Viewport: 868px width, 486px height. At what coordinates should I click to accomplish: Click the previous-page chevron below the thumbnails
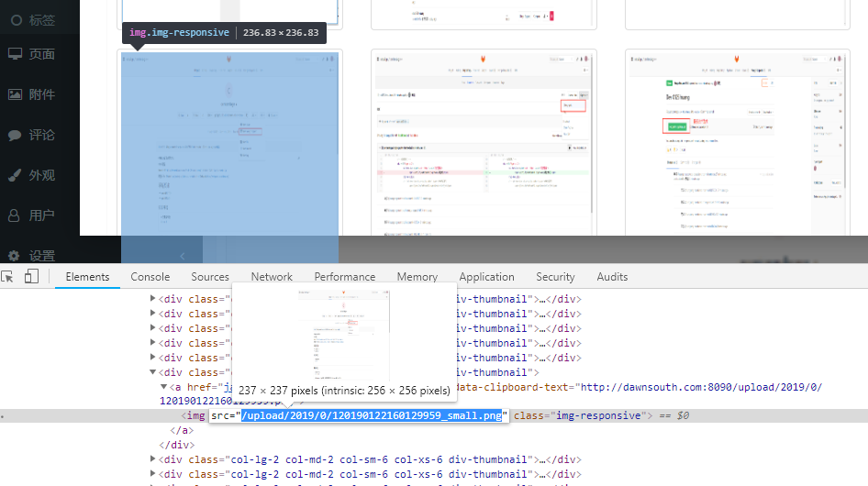[183, 256]
